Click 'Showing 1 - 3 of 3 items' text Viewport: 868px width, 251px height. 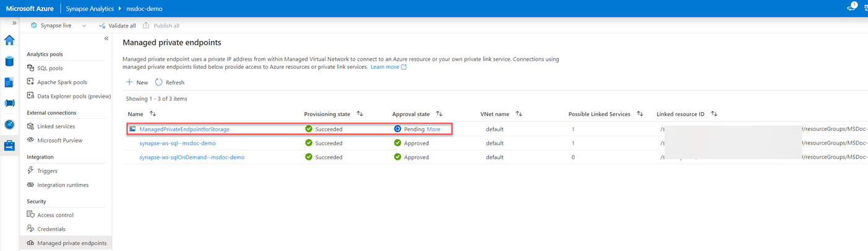pyautogui.click(x=157, y=99)
